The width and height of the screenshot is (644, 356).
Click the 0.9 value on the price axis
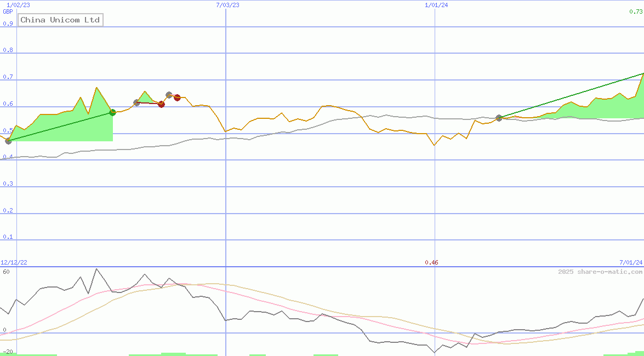click(7, 24)
